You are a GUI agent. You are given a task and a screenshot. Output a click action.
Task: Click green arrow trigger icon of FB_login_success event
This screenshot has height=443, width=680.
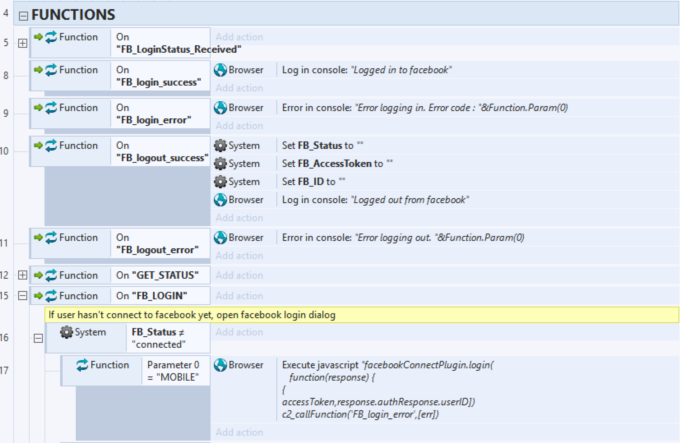[x=38, y=70]
